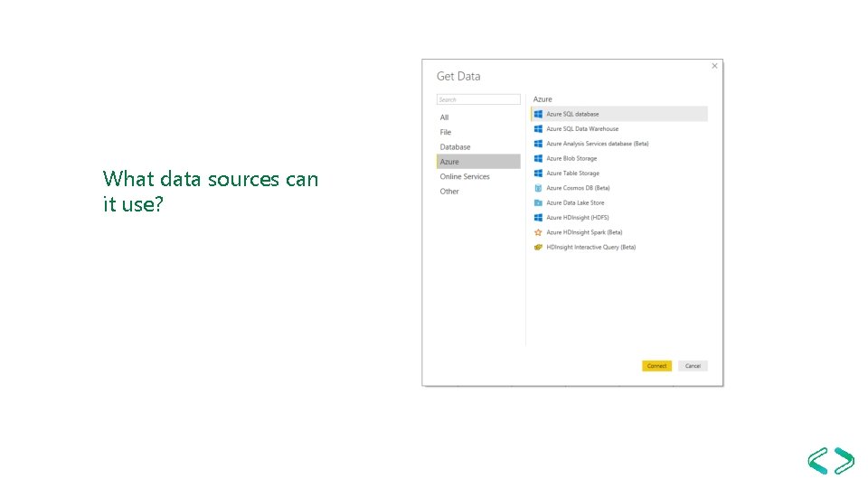This screenshot has height=488, width=868.
Task: Click the Get Data dialog title
Action: coord(458,76)
